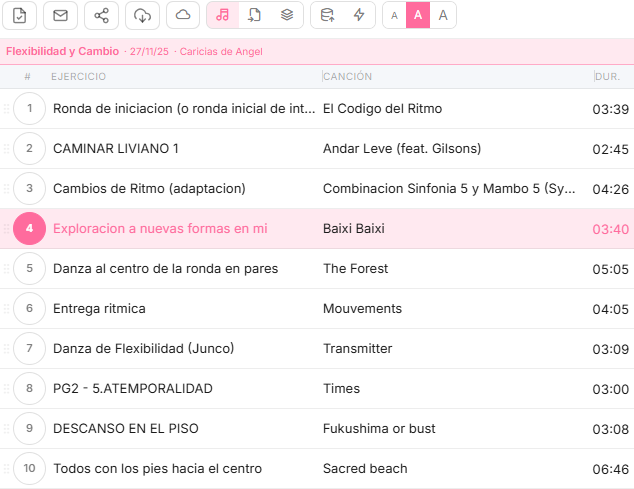Click the lightning bolt icon

click(x=359, y=15)
